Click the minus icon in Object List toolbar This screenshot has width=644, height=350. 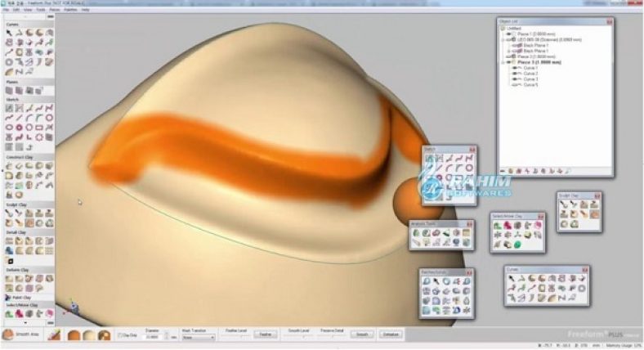[503, 171]
